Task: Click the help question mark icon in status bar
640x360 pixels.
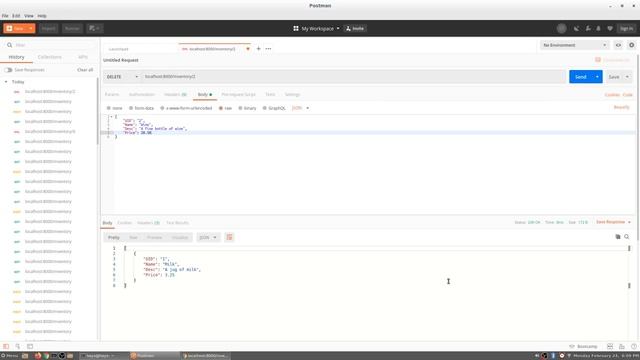Action: [x=633, y=347]
